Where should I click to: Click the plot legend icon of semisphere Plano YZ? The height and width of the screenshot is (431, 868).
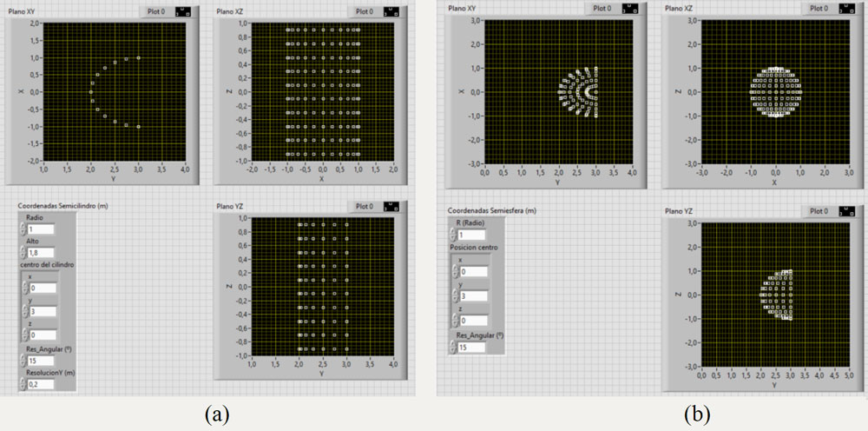845,210
